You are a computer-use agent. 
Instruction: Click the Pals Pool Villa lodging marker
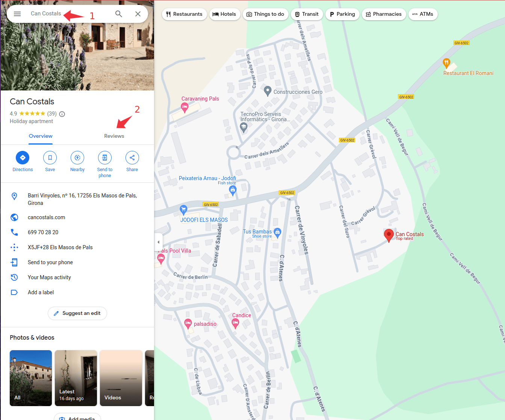[x=161, y=258]
